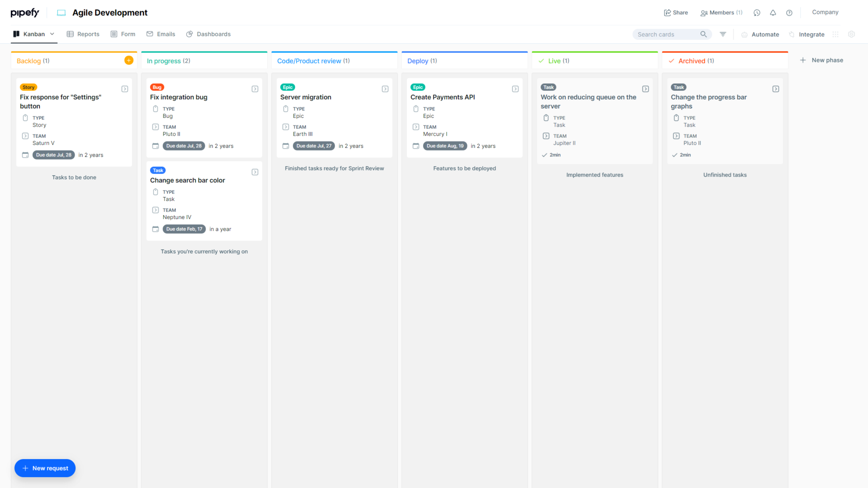The image size is (868, 488).
Task: Expand the 'Fix integration bug' card arrow
Action: pos(255,89)
